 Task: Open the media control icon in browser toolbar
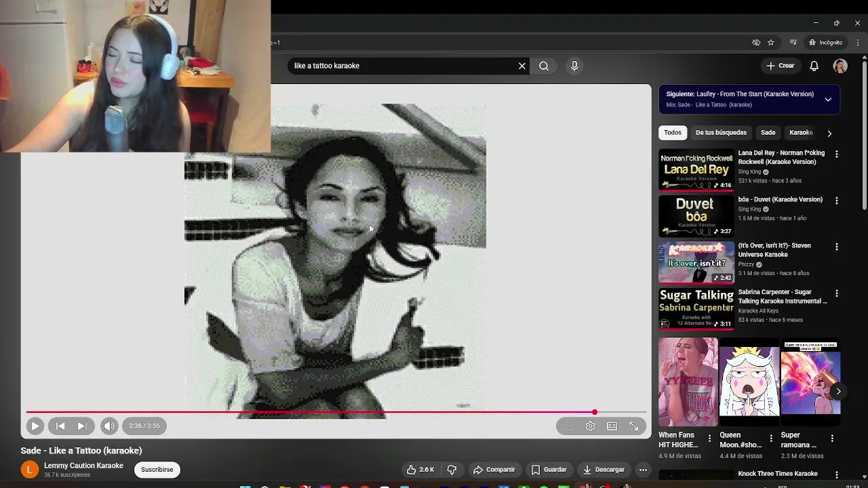click(x=793, y=43)
